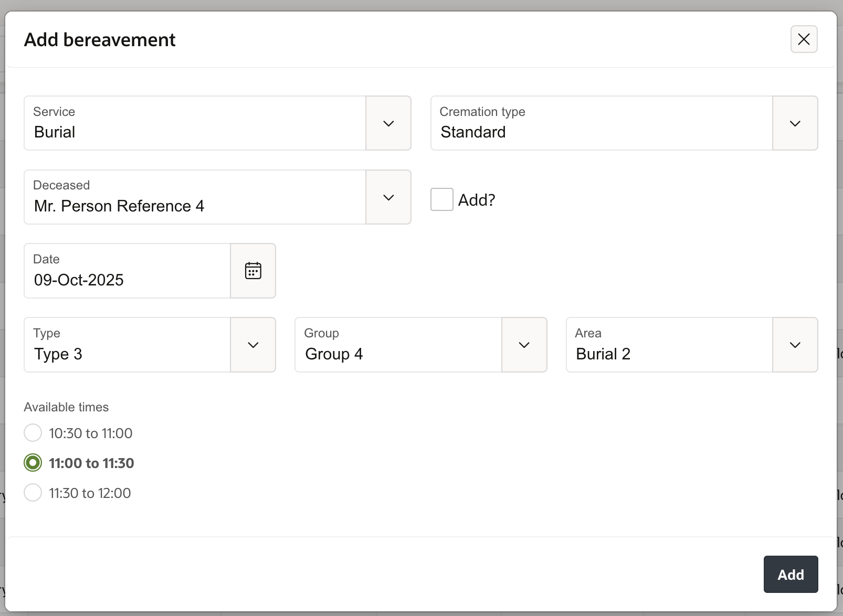Open the Area dropdown chevron
Screen dimensions: 843x616
[x=795, y=345]
